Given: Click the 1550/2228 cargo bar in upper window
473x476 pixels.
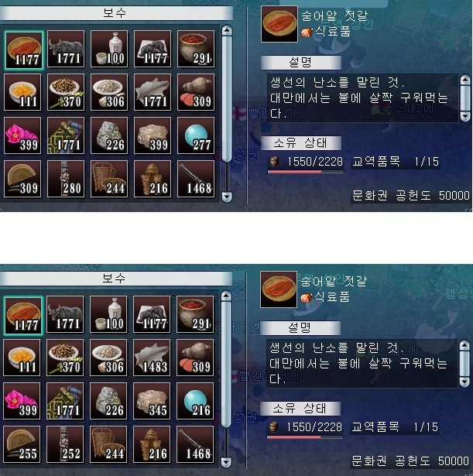Looking at the screenshot, I should pos(306,164).
